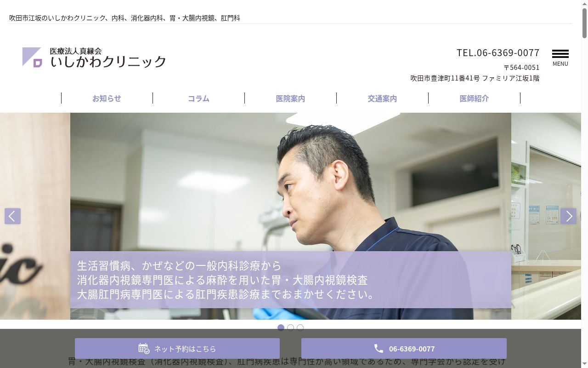Click slide caption 生活習慣病、かぜなどの一般内科診療から
The height and width of the screenshot is (368, 588).
coord(179,265)
